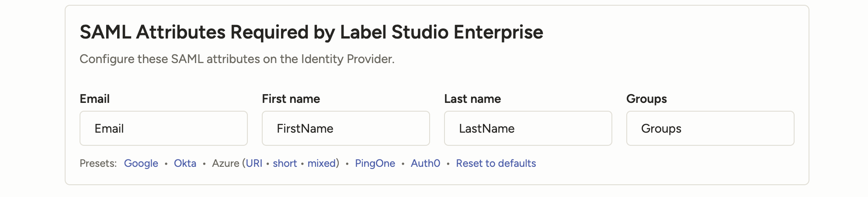This screenshot has height=197, width=868.
Task: Click the Email field label
Action: tap(94, 99)
